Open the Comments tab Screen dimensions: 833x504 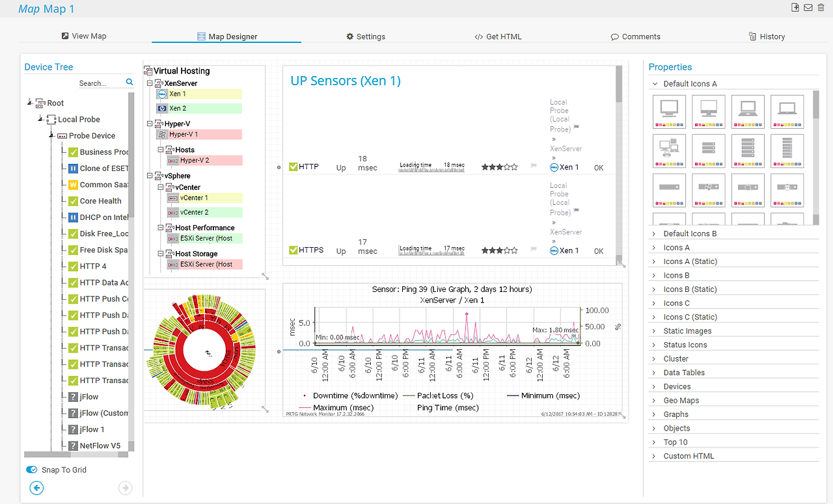[636, 37]
